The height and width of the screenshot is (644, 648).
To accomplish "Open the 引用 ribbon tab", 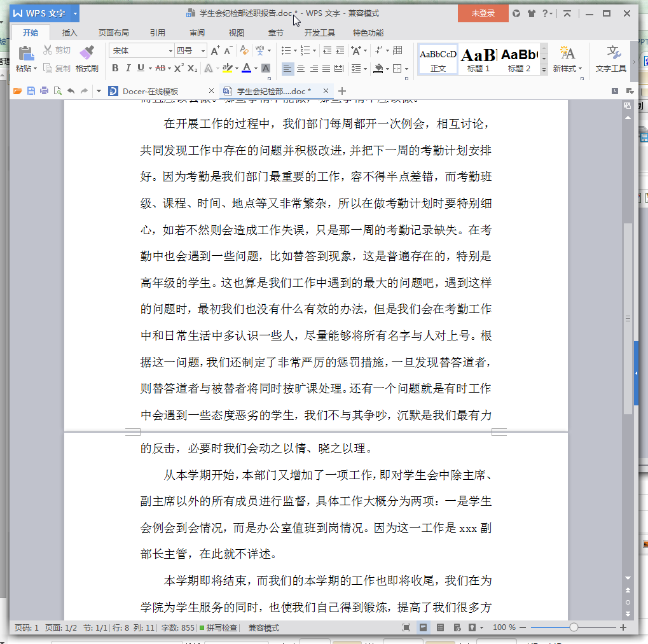I will (x=158, y=32).
